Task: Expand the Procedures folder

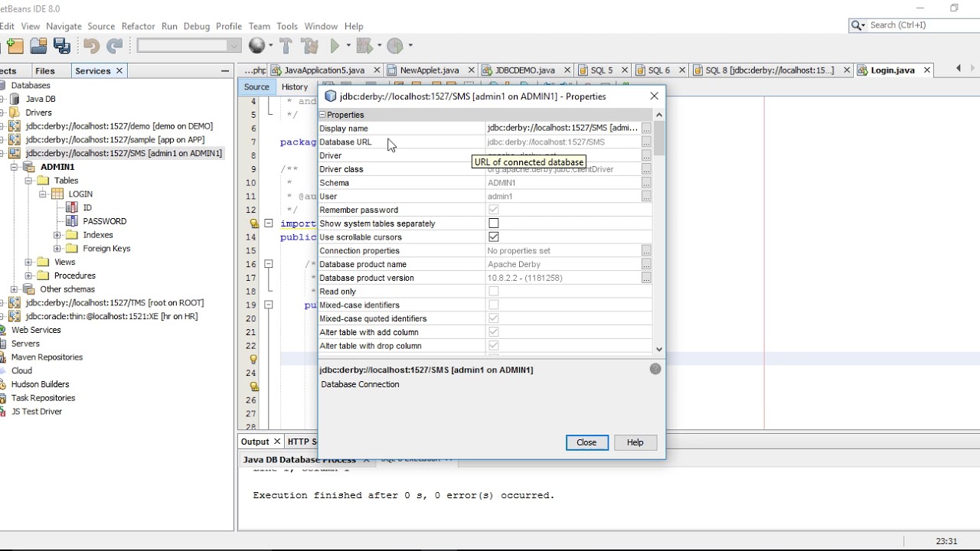Action: [x=28, y=275]
